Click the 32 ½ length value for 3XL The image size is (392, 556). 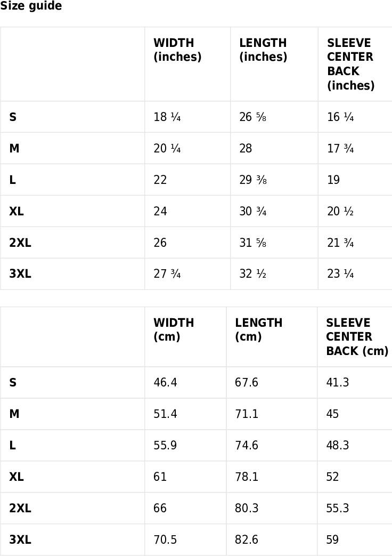point(252,274)
